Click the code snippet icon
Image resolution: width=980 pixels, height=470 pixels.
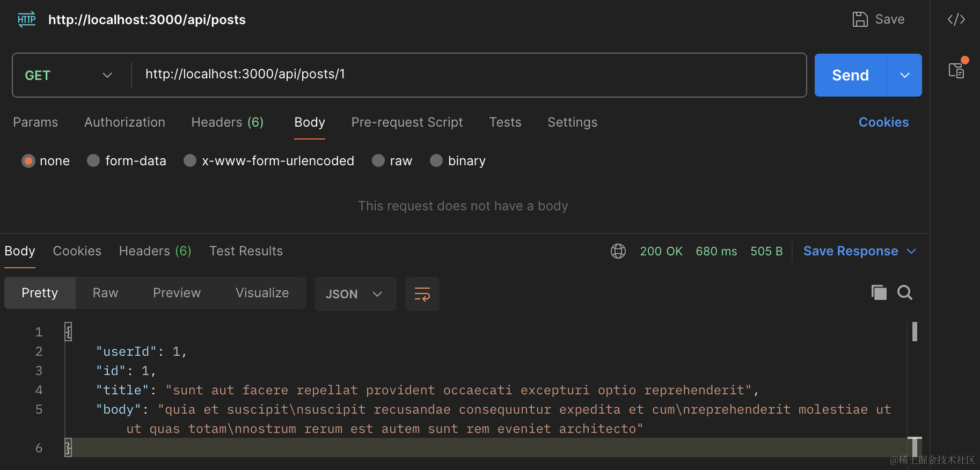956,20
